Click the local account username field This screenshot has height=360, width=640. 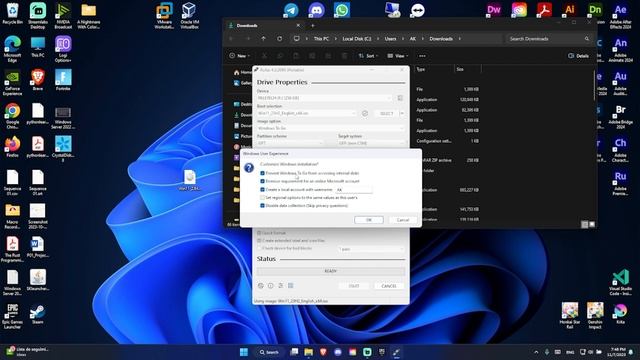(x=353, y=190)
